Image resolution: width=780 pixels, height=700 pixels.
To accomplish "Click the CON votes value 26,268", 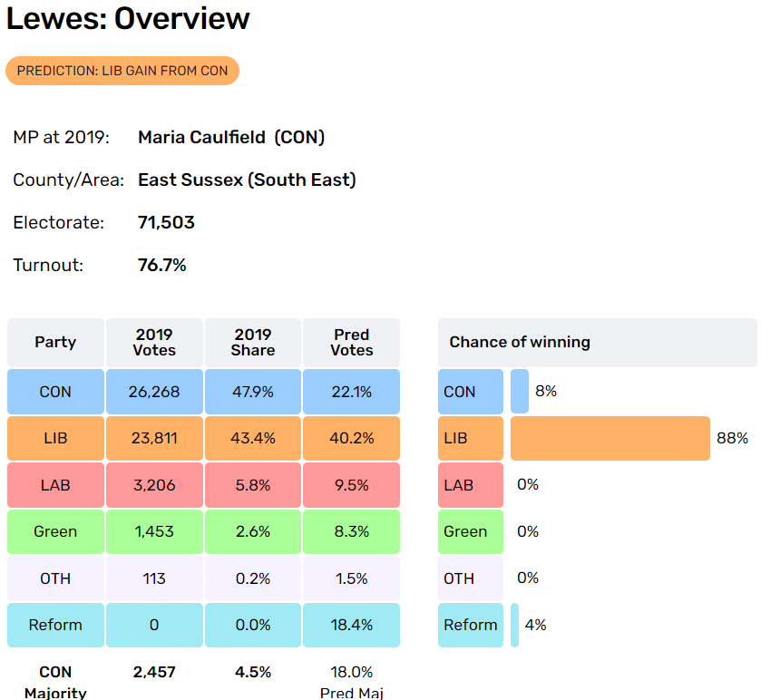I will click(x=154, y=392).
